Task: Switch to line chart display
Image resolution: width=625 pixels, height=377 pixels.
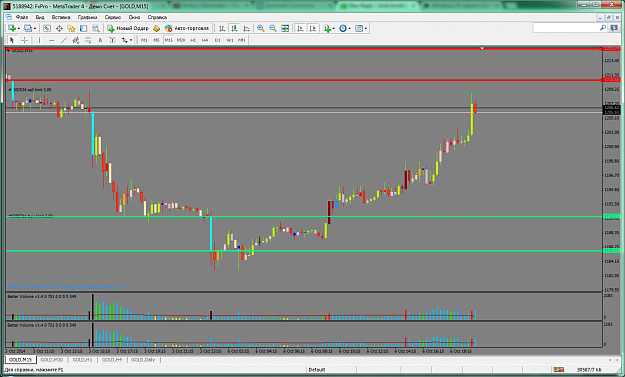Action: tap(246, 28)
